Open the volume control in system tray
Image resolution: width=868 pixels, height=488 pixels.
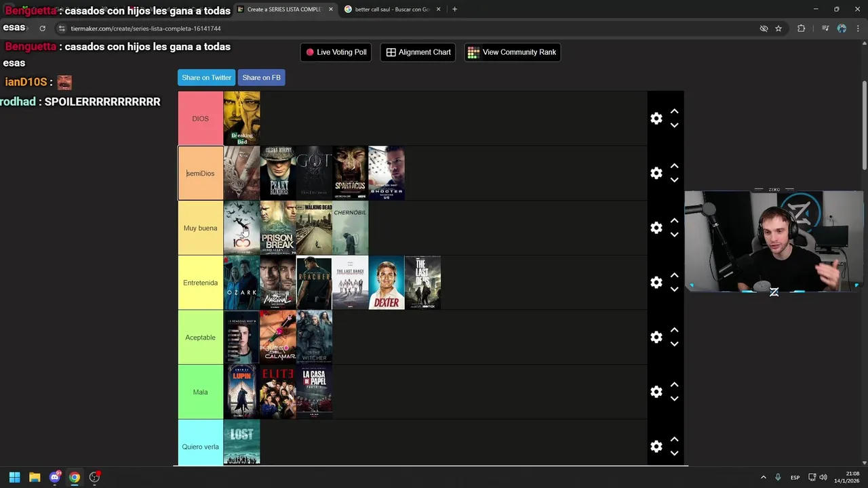pos(823,477)
